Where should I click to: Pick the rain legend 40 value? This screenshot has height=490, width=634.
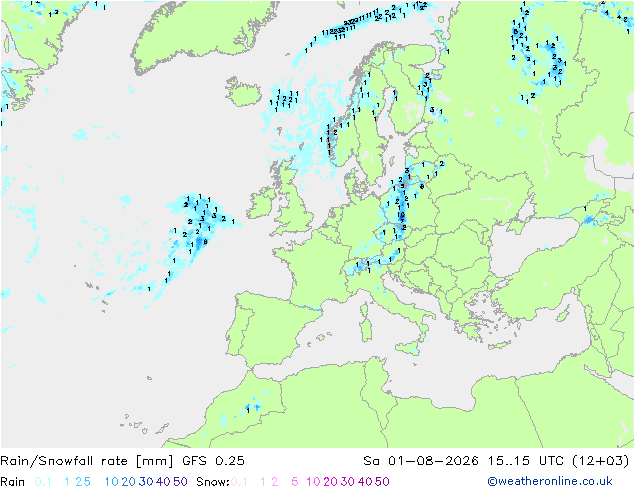coord(163,482)
